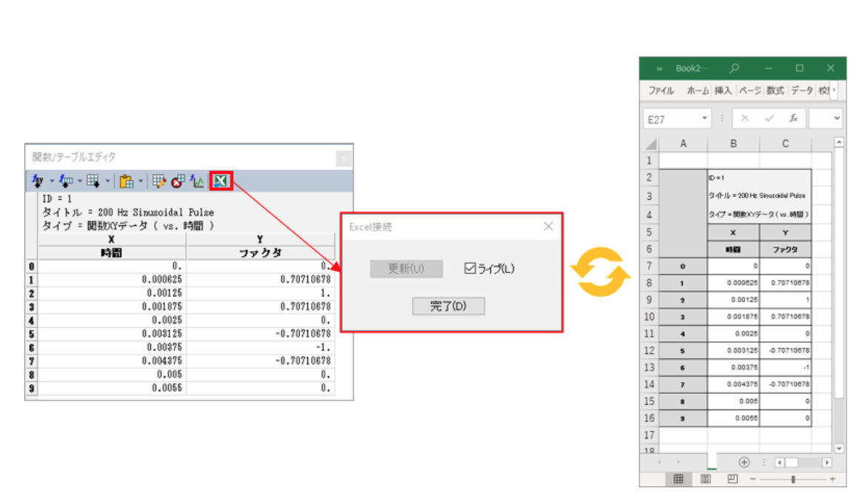Image resolution: width=868 pixels, height=499 pixels.
Task: Click the second function icon in the editor toolbar
Action: point(66,181)
